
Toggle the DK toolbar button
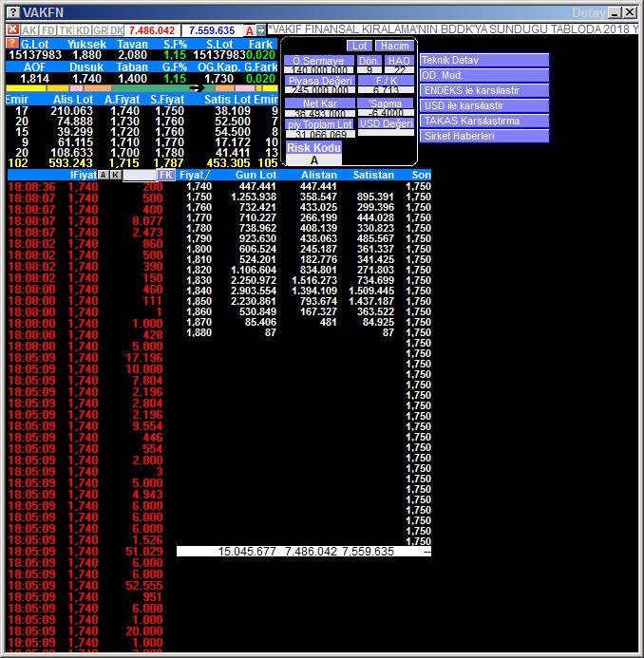[x=116, y=30]
